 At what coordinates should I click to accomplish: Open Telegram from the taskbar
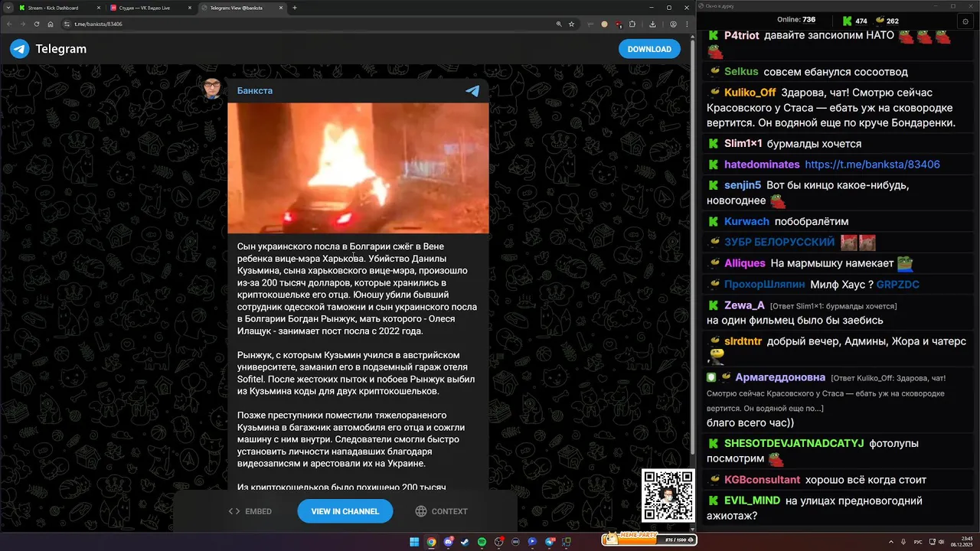click(x=549, y=542)
